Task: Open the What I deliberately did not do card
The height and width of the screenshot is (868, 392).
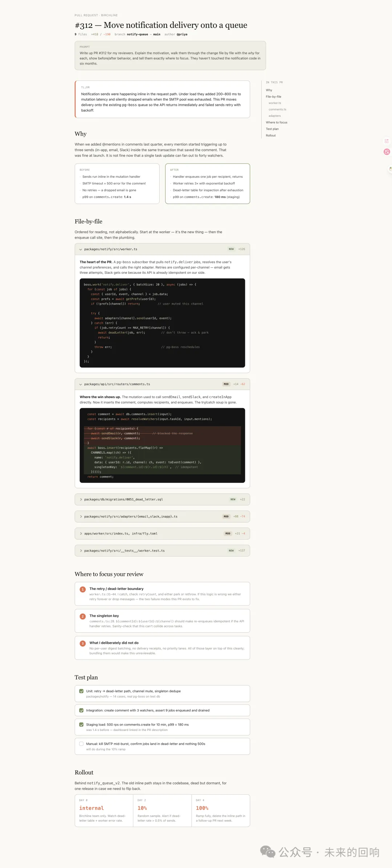Action: click(162, 648)
